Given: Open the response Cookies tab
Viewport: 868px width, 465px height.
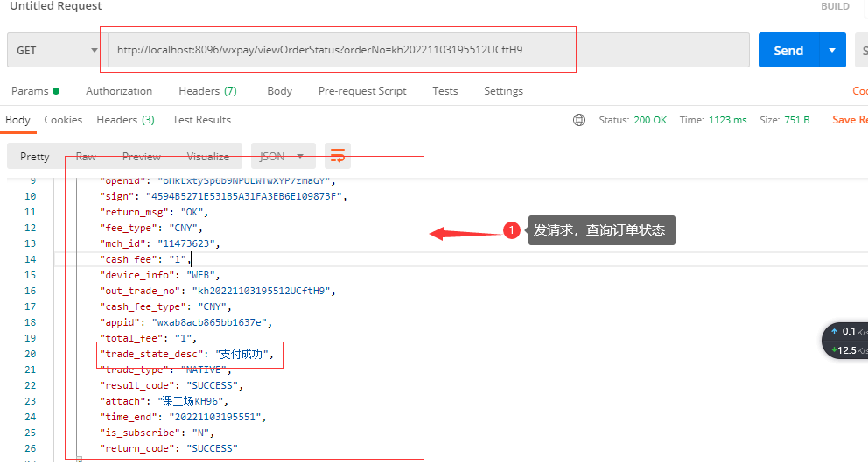Looking at the screenshot, I should (63, 120).
